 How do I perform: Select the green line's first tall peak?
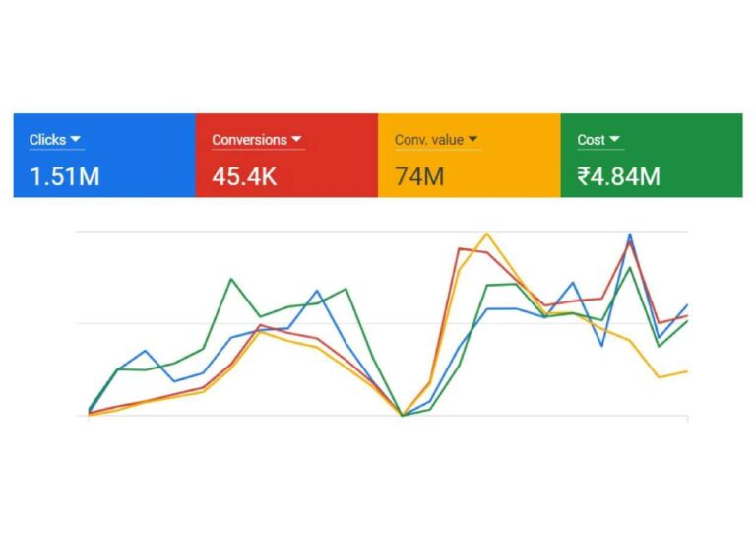[x=231, y=279]
